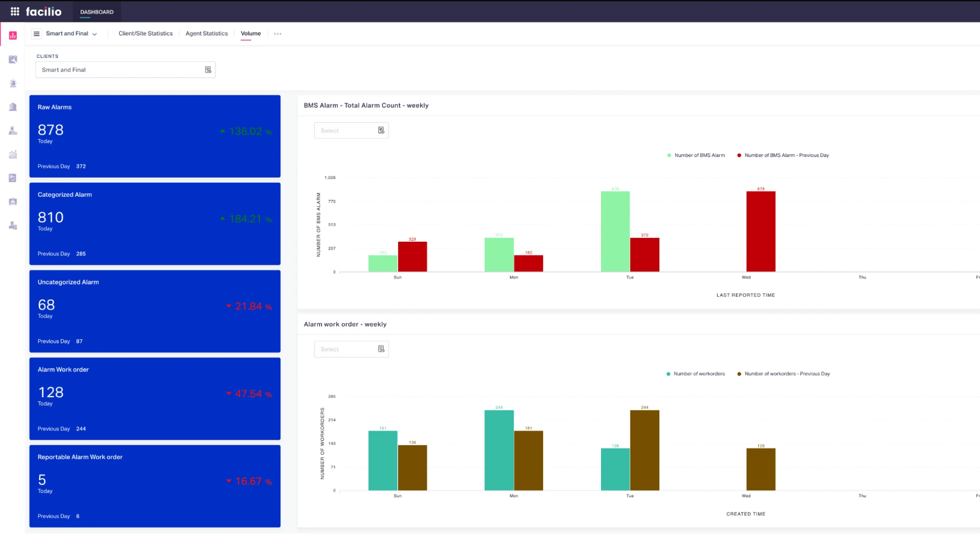The height and width of the screenshot is (534, 980).
Task: Open the app launcher grid icon
Action: [x=15, y=11]
